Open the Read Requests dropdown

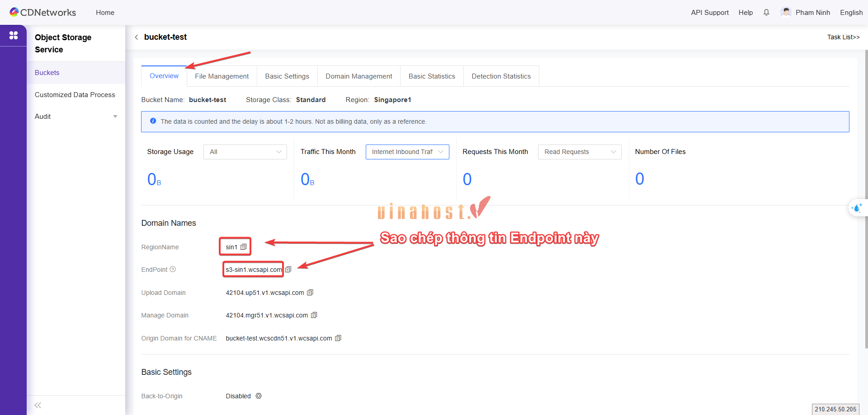click(579, 152)
